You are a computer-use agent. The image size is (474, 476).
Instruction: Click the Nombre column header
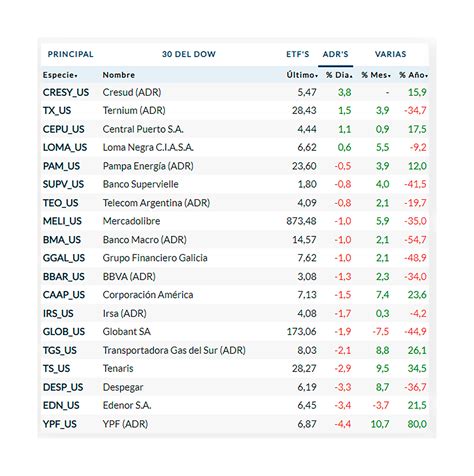tap(119, 75)
